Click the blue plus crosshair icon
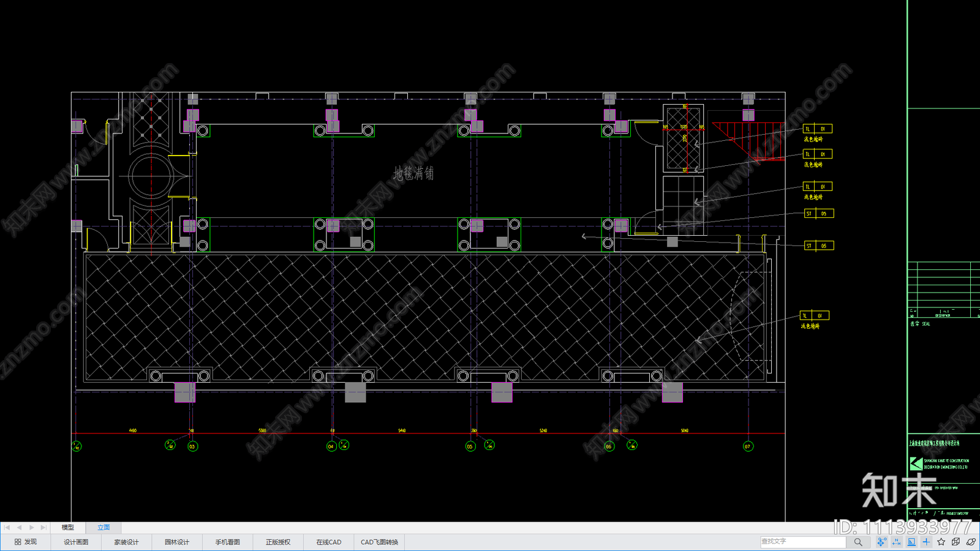Image resolution: width=980 pixels, height=551 pixels. click(x=926, y=542)
